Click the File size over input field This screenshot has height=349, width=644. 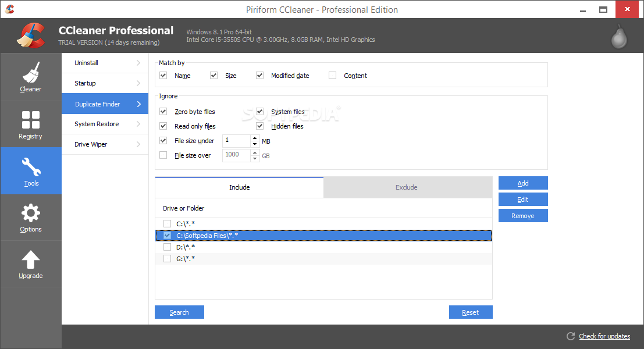[237, 156]
